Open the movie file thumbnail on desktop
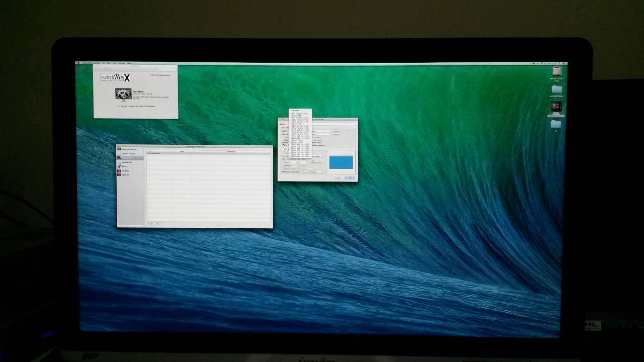 [x=556, y=107]
